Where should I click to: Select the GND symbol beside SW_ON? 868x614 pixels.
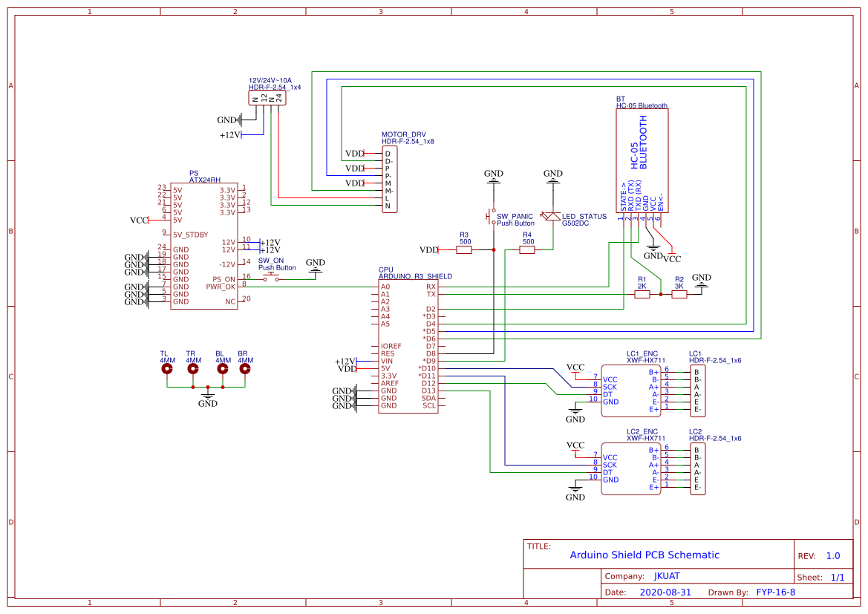point(315,270)
